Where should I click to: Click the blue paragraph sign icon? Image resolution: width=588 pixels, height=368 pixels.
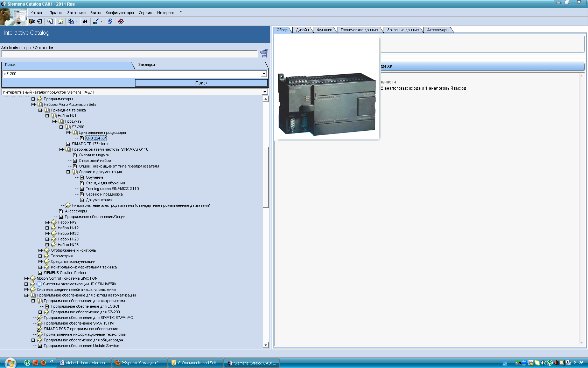pyautogui.click(x=110, y=21)
